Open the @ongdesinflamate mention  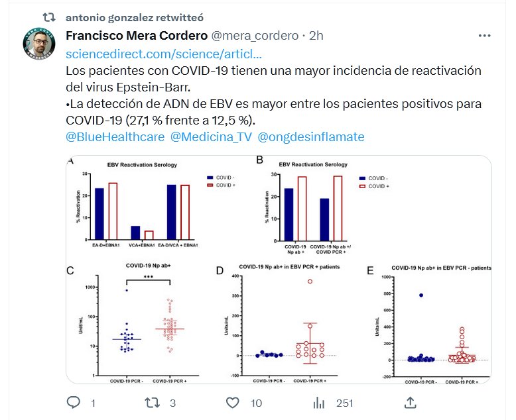click(x=310, y=136)
